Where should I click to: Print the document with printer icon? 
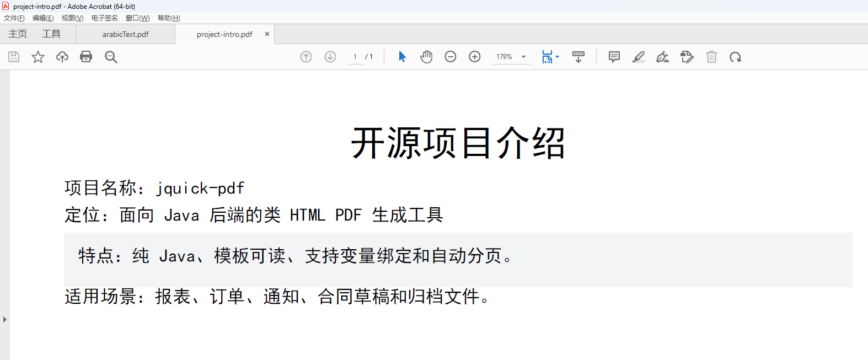[86, 57]
